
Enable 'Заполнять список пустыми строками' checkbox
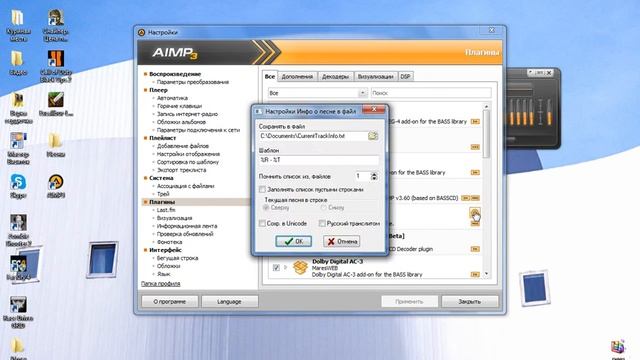[262, 189]
